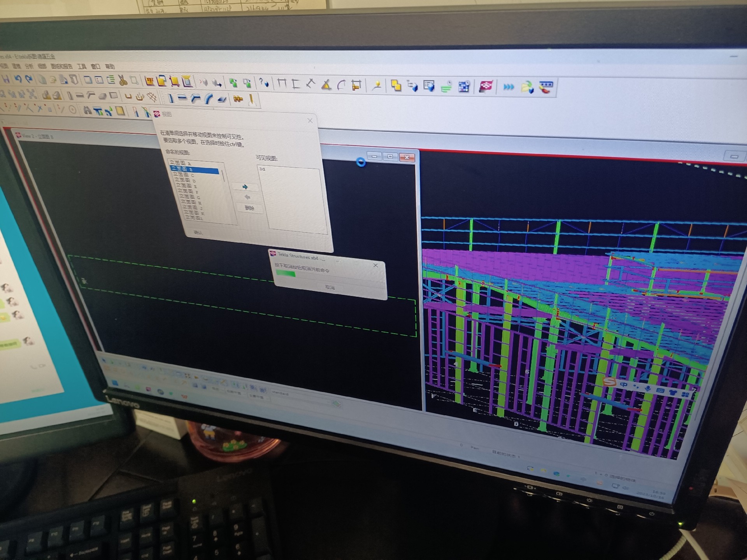
Task: Click 取消 in the progress dialog
Action: (330, 287)
